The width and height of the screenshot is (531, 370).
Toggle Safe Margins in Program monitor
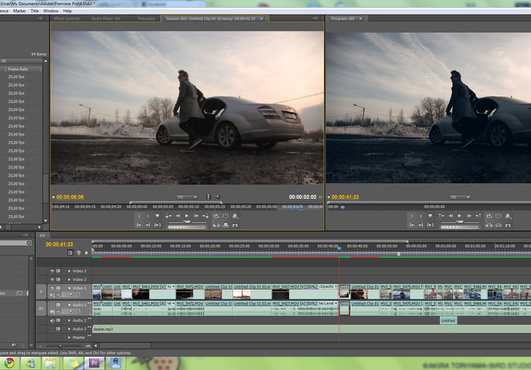point(498,216)
